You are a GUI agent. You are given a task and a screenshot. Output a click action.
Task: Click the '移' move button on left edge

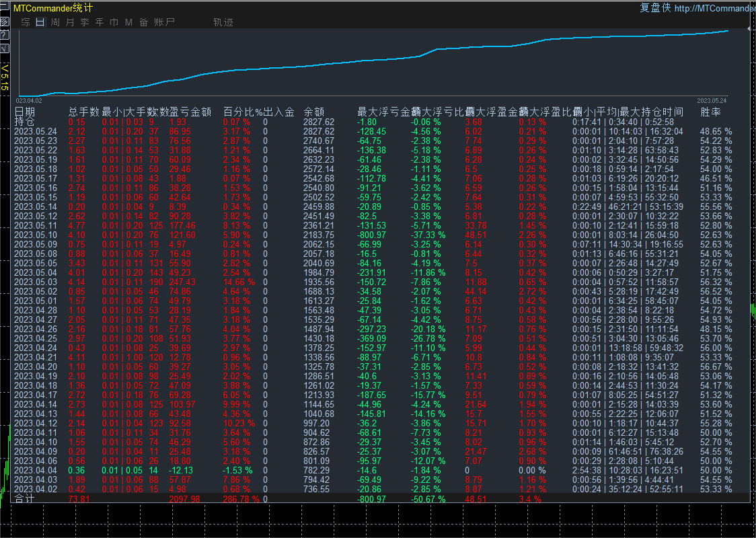click(x=4, y=21)
